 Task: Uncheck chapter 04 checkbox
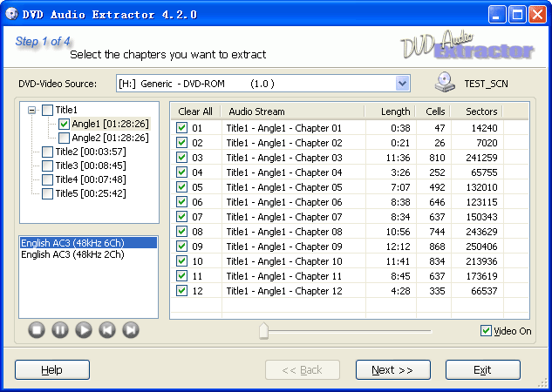pos(181,172)
